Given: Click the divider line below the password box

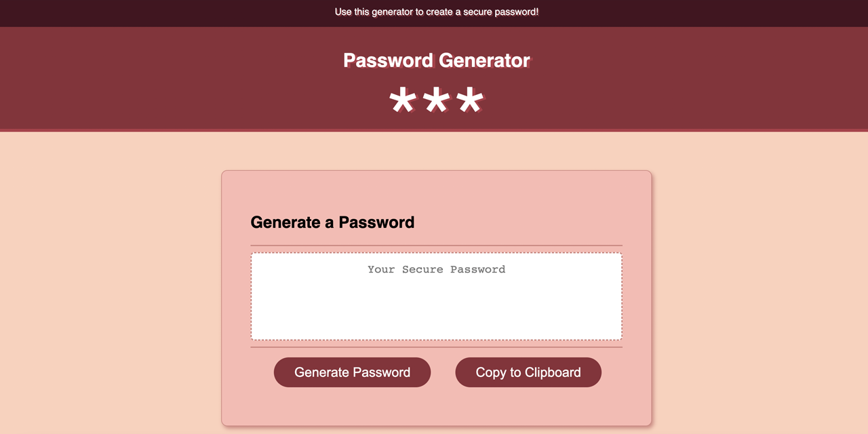Looking at the screenshot, I should point(436,347).
